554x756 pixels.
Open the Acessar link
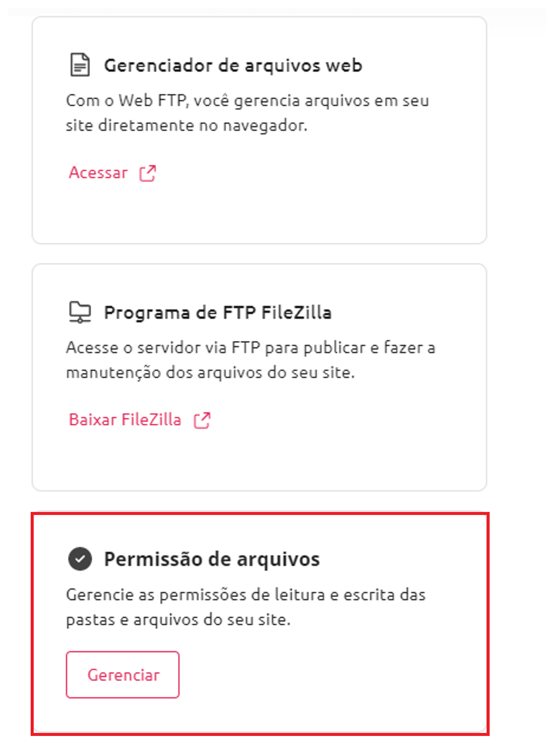pyautogui.click(x=112, y=173)
